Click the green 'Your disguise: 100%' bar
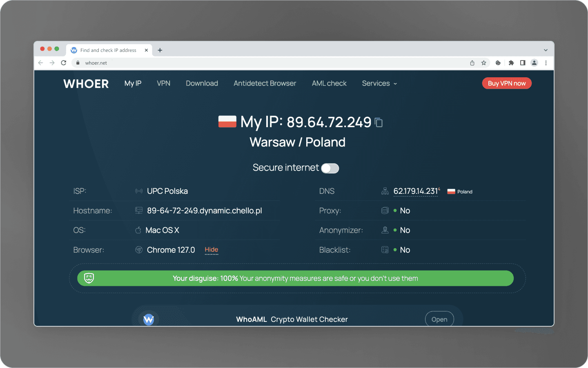This screenshot has width=588, height=368. (295, 278)
